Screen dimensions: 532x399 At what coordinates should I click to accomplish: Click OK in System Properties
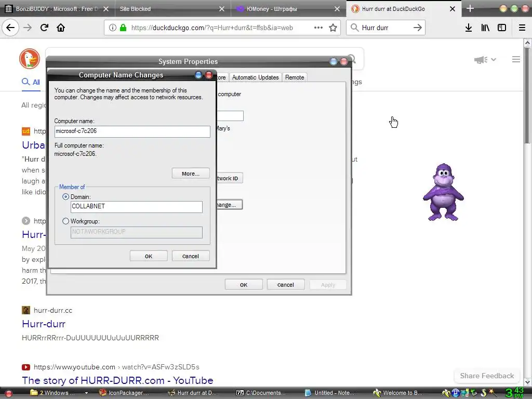(x=244, y=284)
